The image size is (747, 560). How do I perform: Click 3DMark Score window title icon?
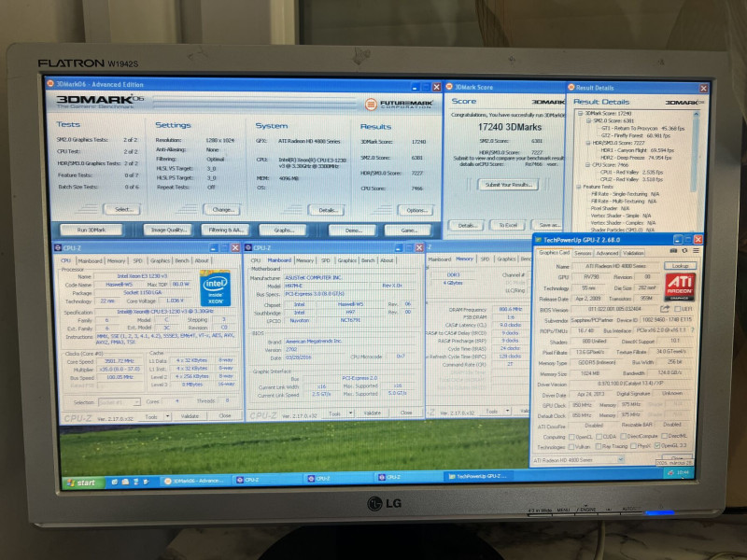coord(449,87)
